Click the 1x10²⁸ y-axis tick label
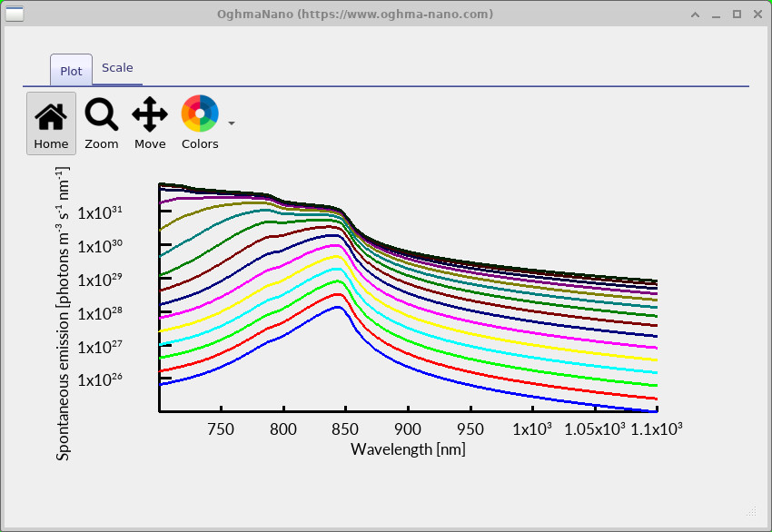The width and height of the screenshot is (772, 532). point(100,313)
